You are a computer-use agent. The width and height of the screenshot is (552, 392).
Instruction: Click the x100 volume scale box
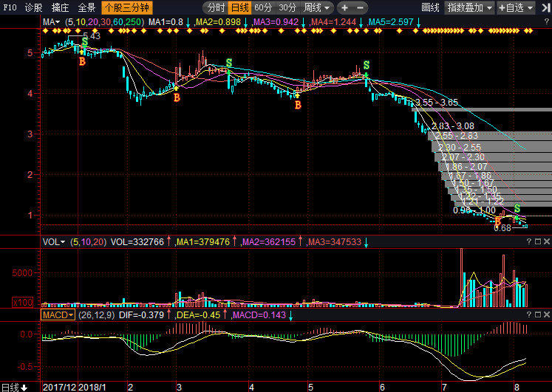pos(22,302)
